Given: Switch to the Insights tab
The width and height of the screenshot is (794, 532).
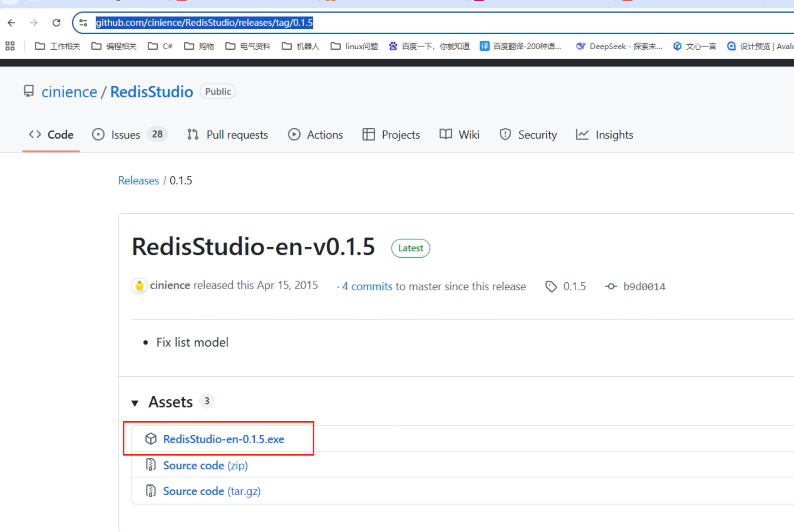Looking at the screenshot, I should point(604,134).
